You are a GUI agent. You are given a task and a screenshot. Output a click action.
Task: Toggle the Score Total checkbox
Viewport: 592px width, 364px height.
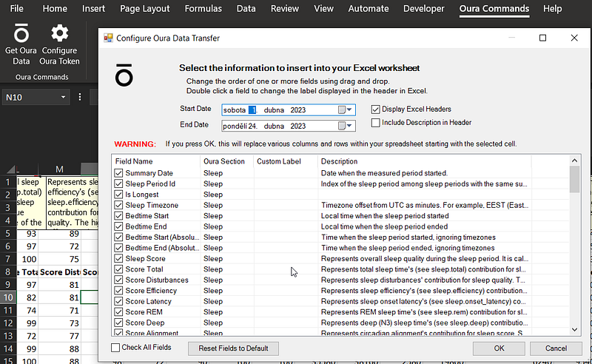tap(118, 269)
